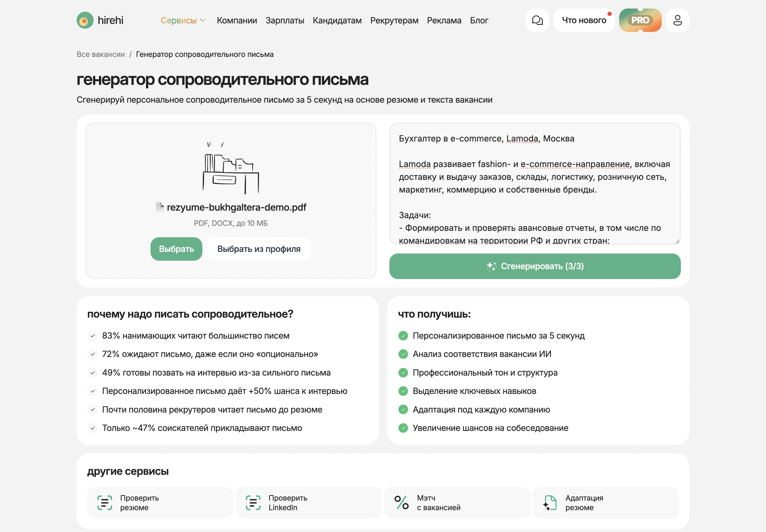Click the PRO subscription badge

pos(640,20)
